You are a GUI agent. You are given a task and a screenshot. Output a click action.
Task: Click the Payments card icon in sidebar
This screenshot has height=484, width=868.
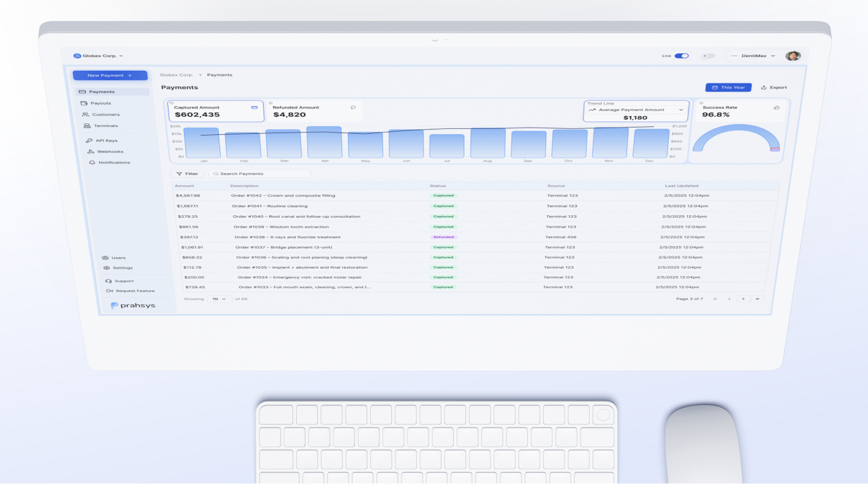coord(82,92)
